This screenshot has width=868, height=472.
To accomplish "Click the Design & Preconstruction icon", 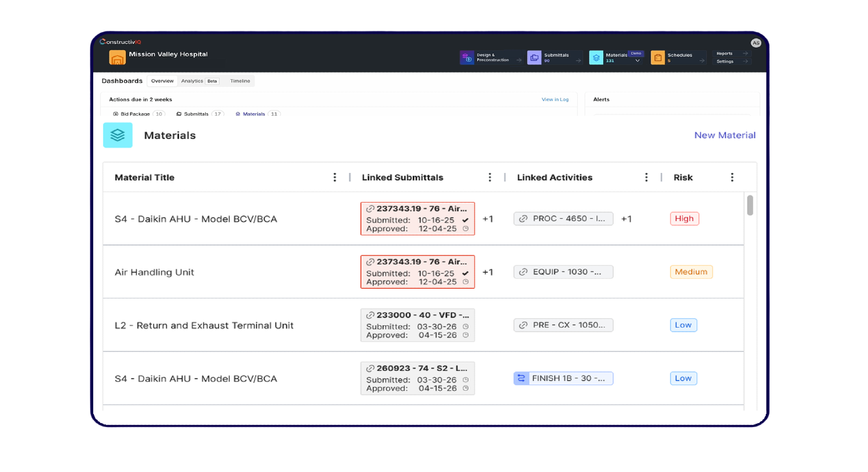I will coord(467,58).
